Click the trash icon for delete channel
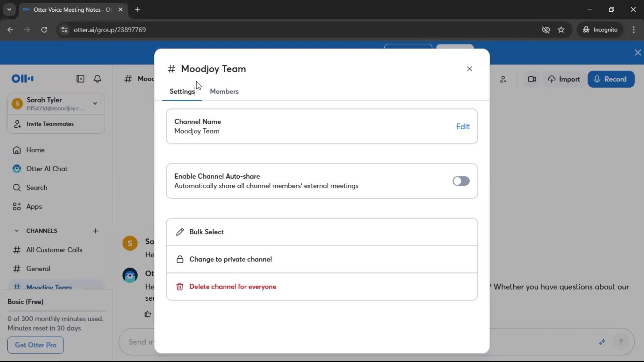 pyautogui.click(x=180, y=287)
